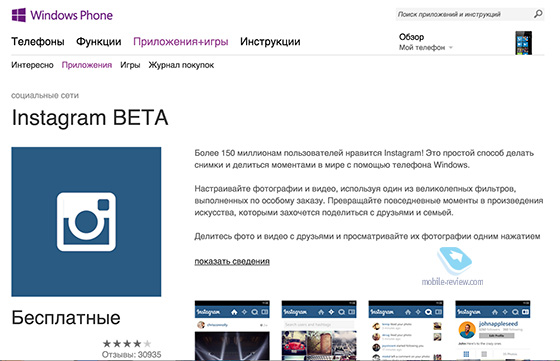Click the star rating under Бесплатные

127,344
